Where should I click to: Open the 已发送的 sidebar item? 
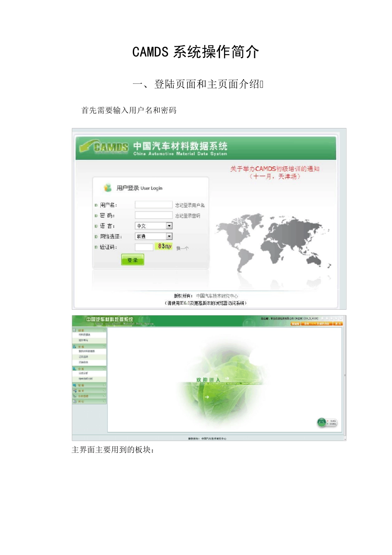(83, 357)
